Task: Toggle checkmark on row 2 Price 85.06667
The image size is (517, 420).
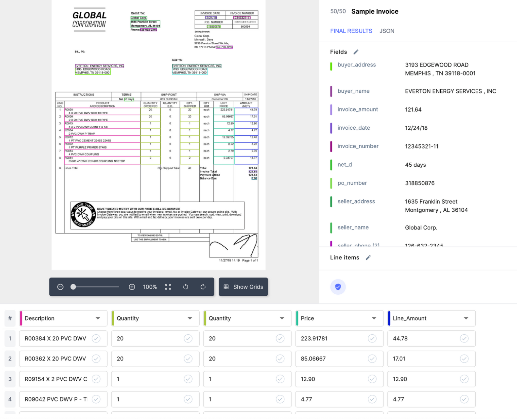Action: pos(372,359)
